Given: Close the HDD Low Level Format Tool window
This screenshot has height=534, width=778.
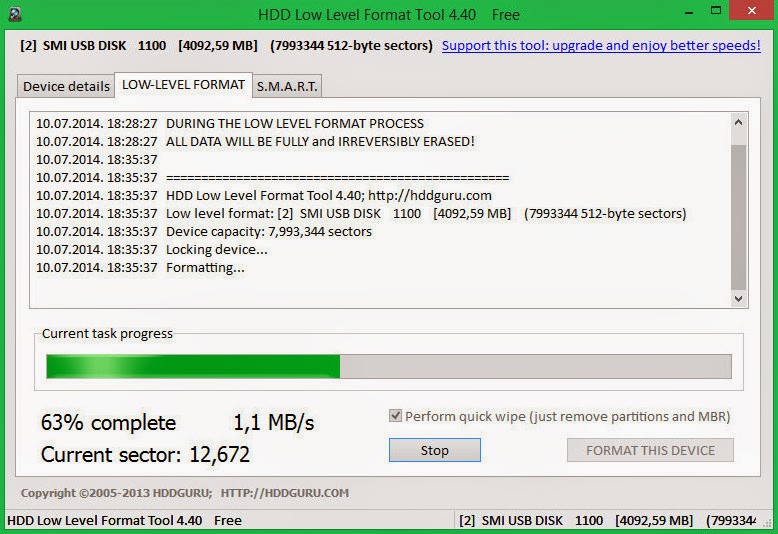Looking at the screenshot, I should pyautogui.click(x=752, y=10).
